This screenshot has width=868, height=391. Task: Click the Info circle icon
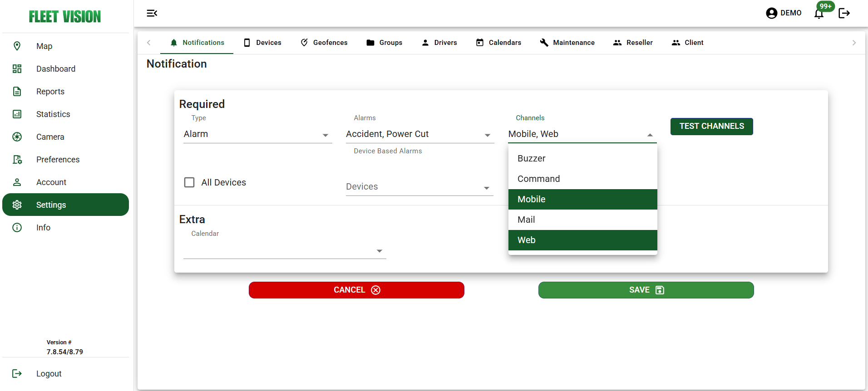click(x=17, y=227)
